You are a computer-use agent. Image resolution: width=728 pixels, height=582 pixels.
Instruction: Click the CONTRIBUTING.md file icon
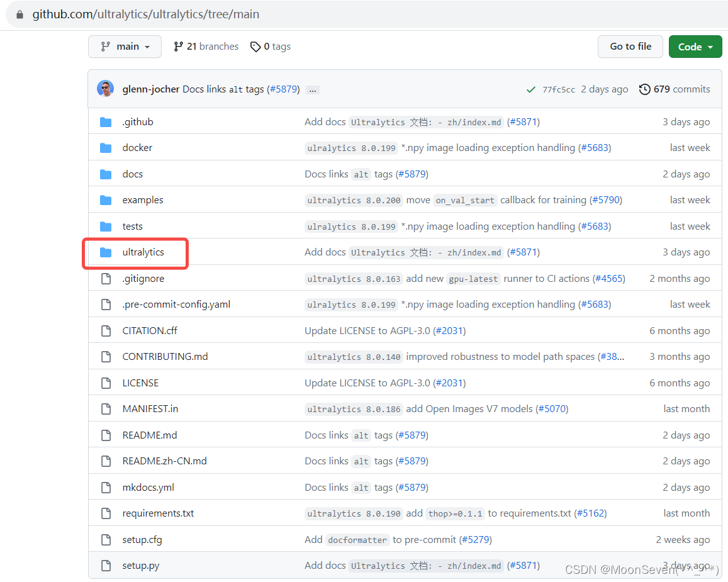[106, 357]
